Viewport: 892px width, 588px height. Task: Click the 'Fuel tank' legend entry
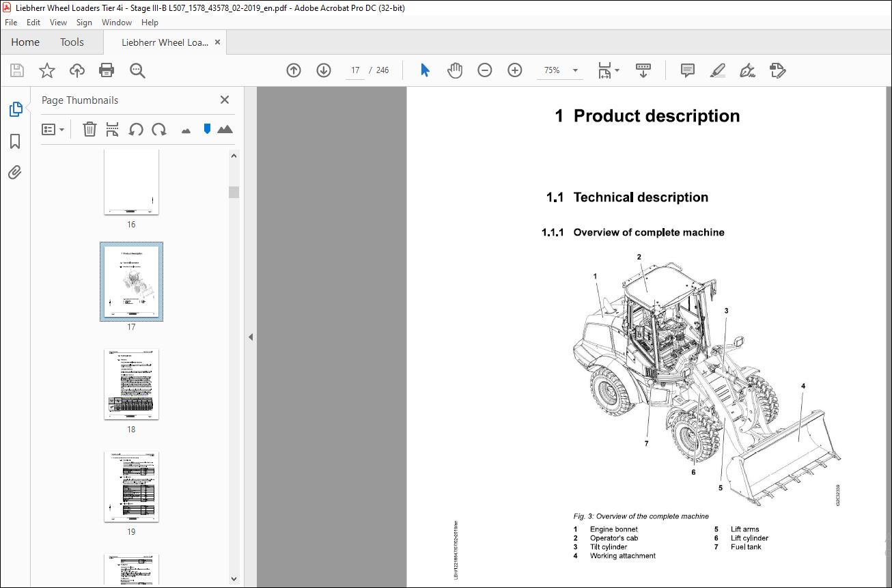click(746, 547)
